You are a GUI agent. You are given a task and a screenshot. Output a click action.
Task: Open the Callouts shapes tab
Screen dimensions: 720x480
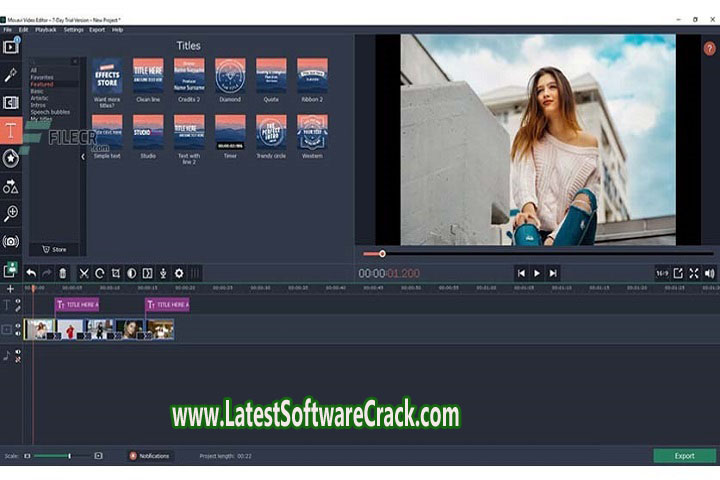coord(11,186)
